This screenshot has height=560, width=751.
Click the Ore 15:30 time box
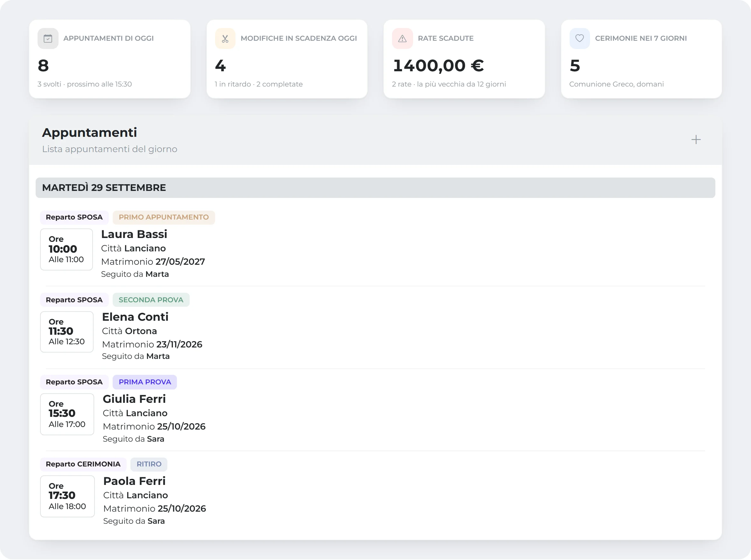tap(67, 414)
